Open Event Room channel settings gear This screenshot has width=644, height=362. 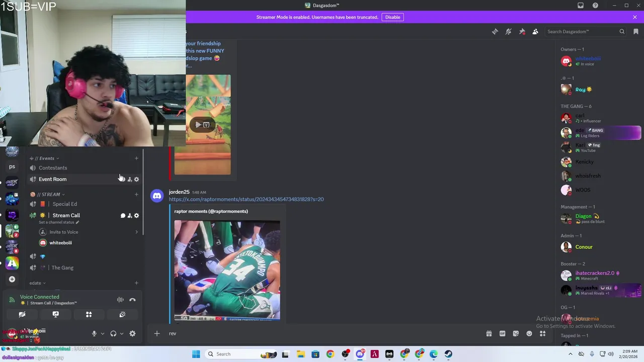pos(136,179)
